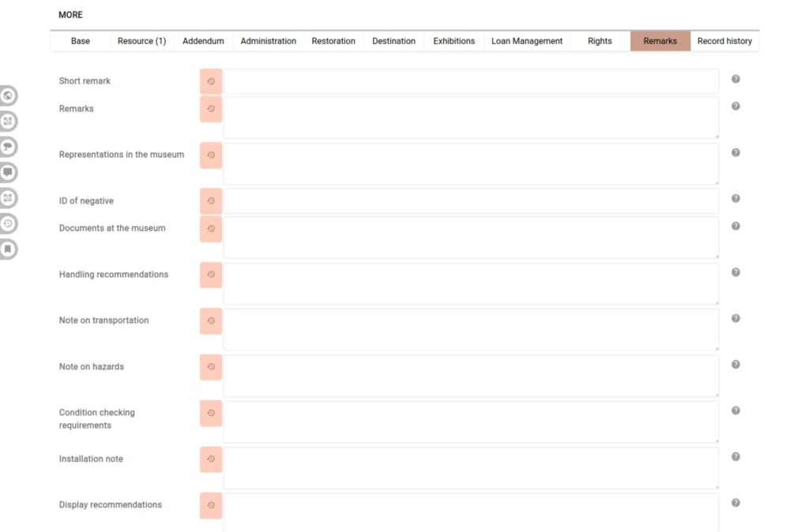The width and height of the screenshot is (809, 532).
Task: Click the bookmark icon in left sidebar
Action: pos(8,249)
